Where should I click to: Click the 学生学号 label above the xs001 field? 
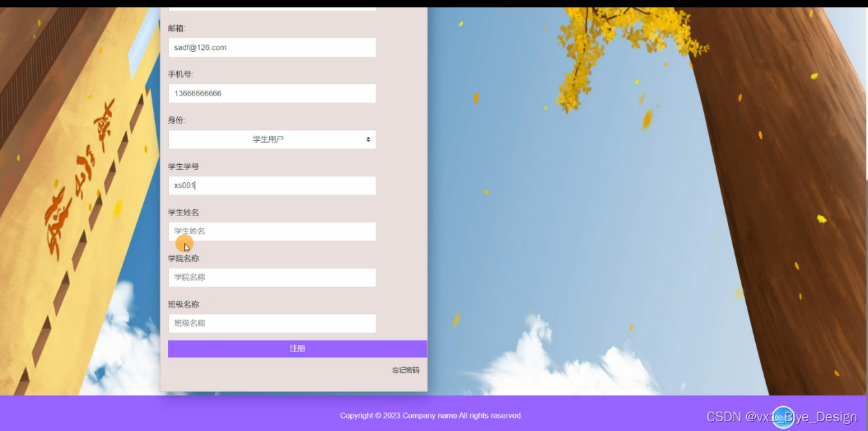click(183, 166)
